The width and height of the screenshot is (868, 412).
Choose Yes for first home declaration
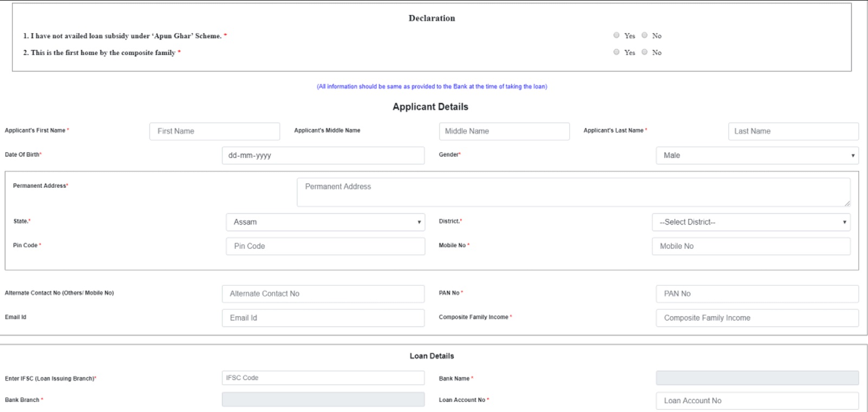pos(616,52)
